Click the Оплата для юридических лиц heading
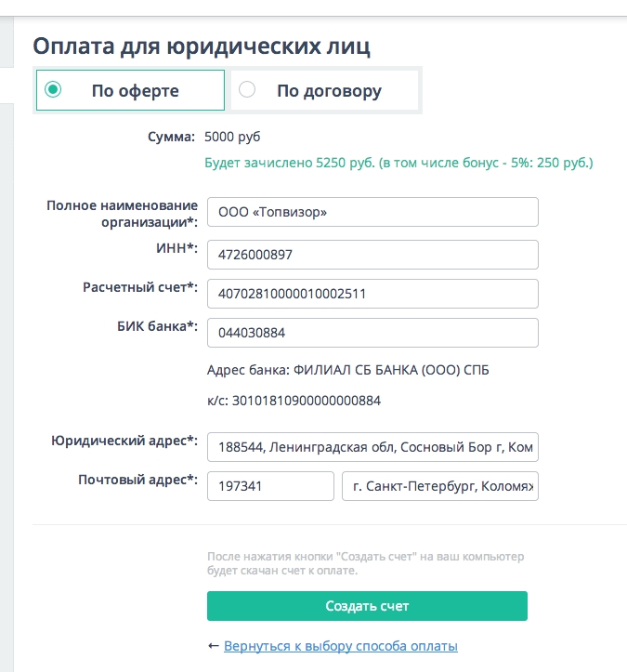 (202, 46)
